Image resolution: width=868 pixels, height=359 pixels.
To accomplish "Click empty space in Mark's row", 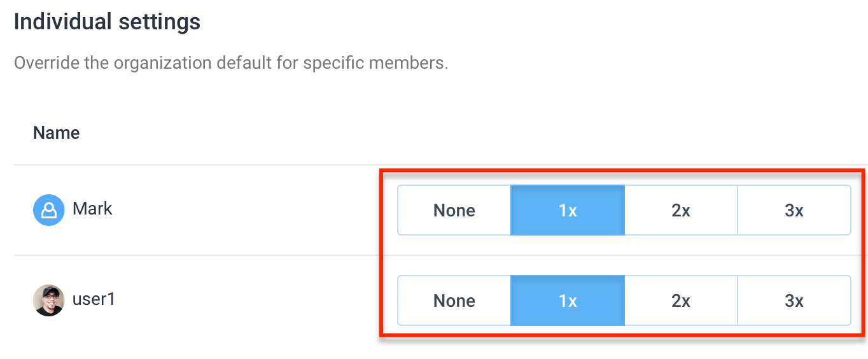I will 248,211.
